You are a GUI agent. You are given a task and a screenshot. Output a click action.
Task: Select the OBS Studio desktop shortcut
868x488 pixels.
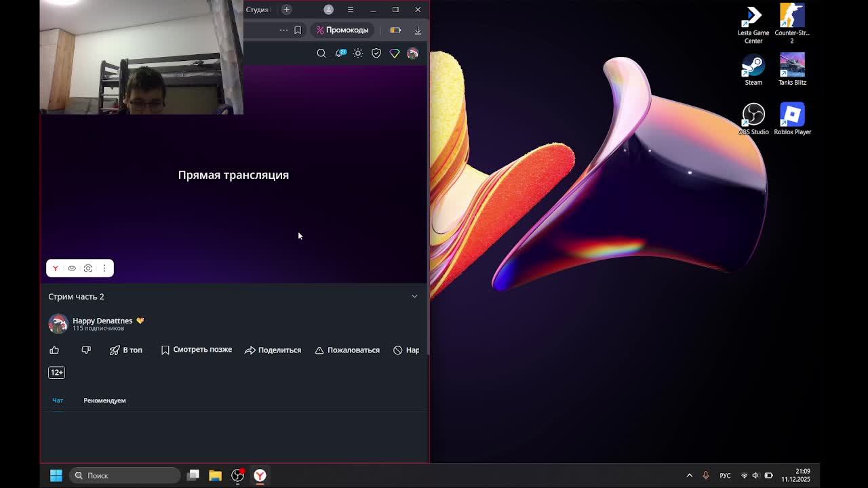[x=753, y=119]
